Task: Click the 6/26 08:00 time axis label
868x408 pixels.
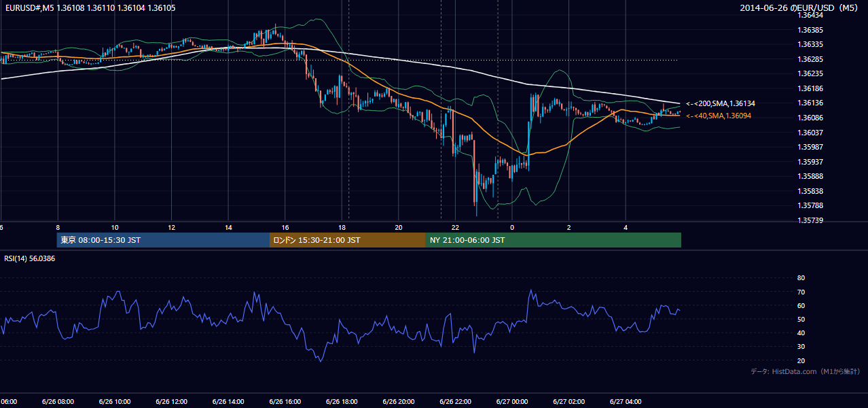Action: pos(58,402)
